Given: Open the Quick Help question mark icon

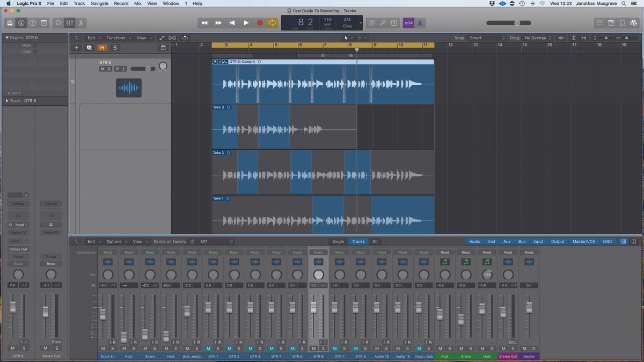Looking at the screenshot, I should 33,23.
